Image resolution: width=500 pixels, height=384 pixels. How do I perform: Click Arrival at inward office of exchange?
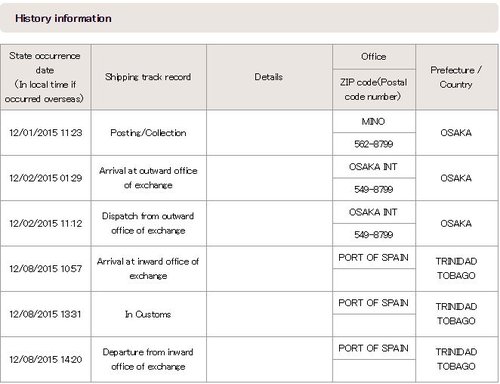pyautogui.click(x=148, y=268)
